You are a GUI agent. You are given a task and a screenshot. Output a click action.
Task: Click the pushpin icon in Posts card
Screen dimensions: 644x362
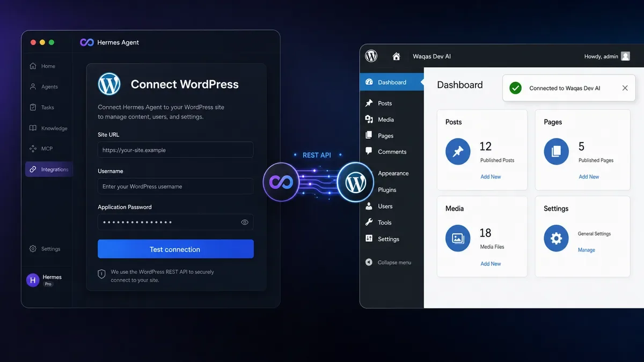coord(458,152)
